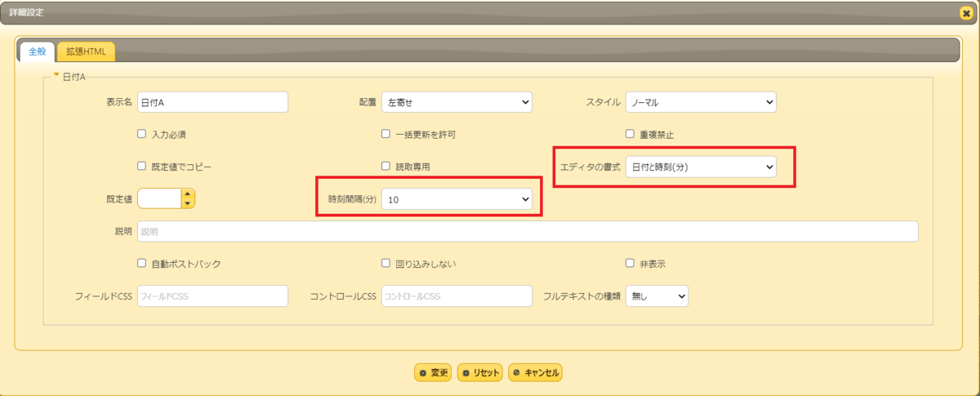Decrease 既定値 with the down spinner arrow
The width and height of the screenshot is (980, 396).
[188, 203]
